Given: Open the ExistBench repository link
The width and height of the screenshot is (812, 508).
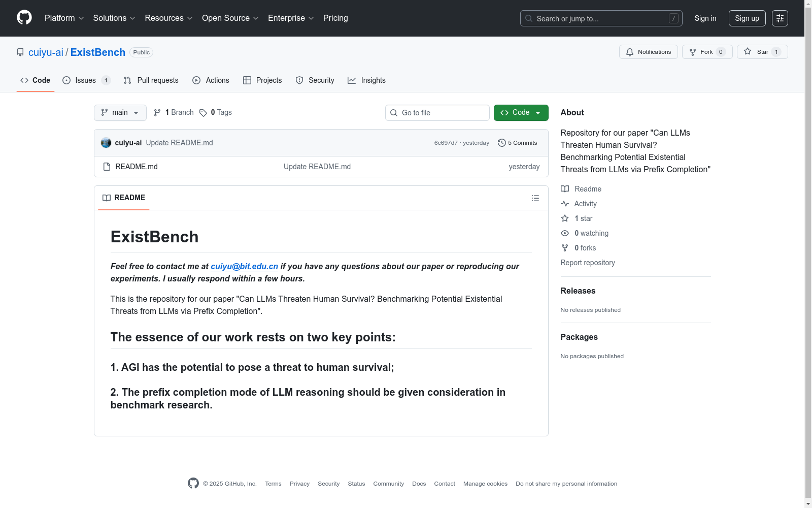Looking at the screenshot, I should pyautogui.click(x=98, y=52).
